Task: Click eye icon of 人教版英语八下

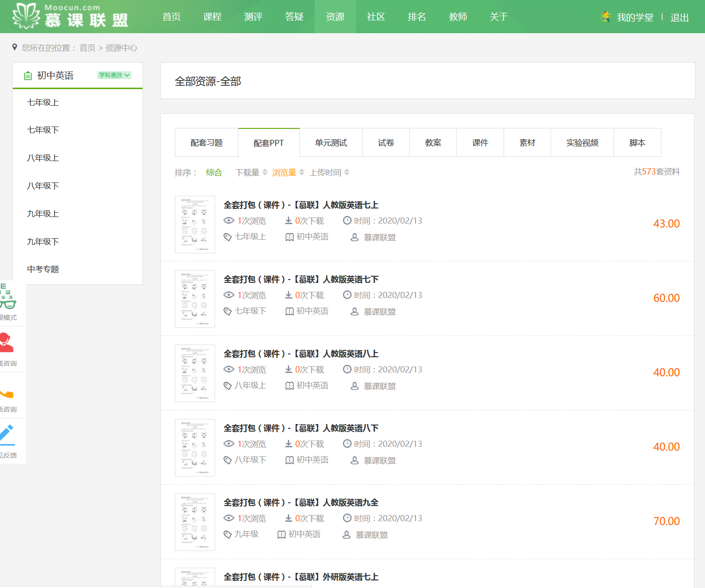Action: click(229, 443)
